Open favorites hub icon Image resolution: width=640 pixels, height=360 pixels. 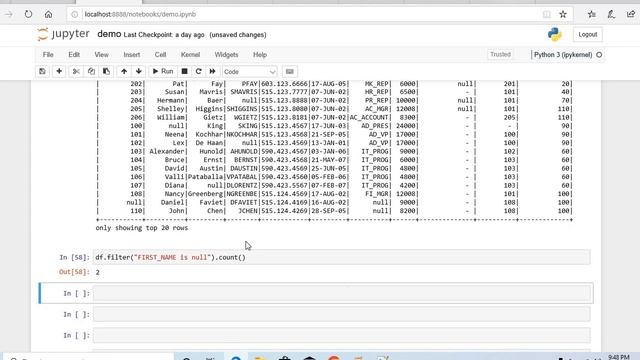[x=592, y=14]
